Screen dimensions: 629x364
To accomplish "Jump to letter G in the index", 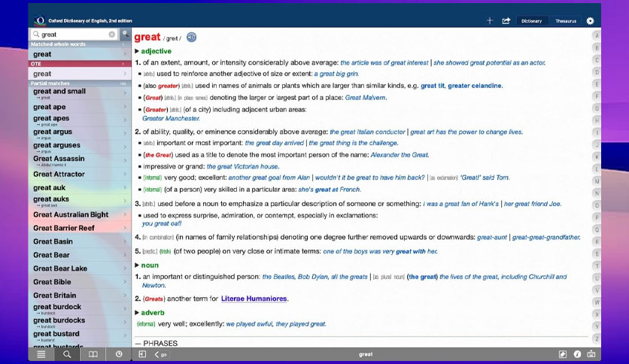I will click(597, 108).
